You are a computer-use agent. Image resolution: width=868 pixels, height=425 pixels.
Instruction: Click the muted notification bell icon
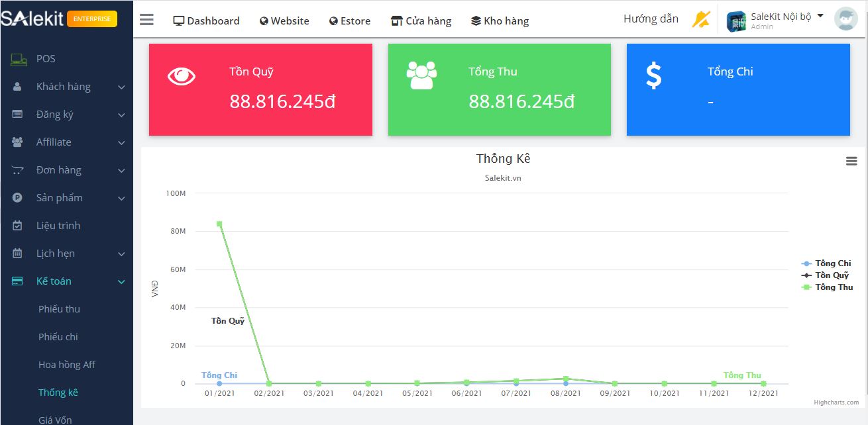point(700,20)
